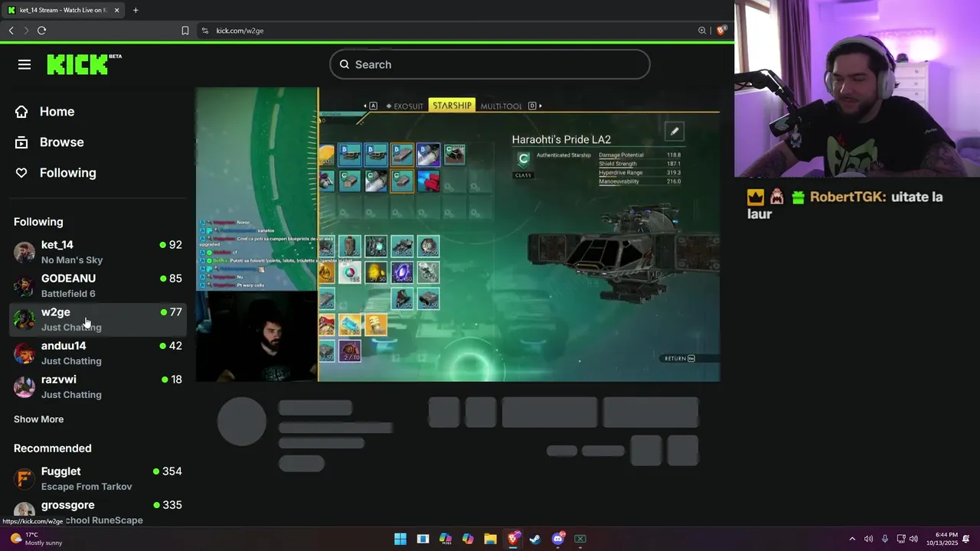Open File Explorer from the taskbar
980x551 pixels.
(x=490, y=539)
